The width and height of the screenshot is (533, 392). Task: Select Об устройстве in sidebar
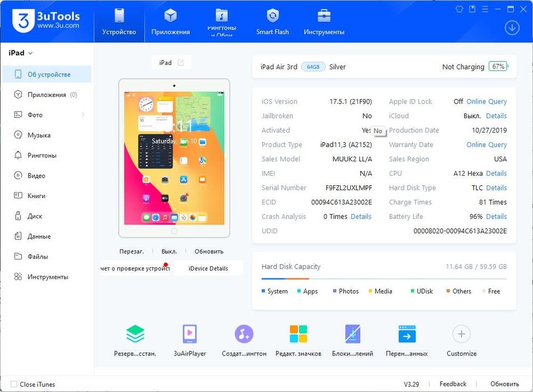47,74
